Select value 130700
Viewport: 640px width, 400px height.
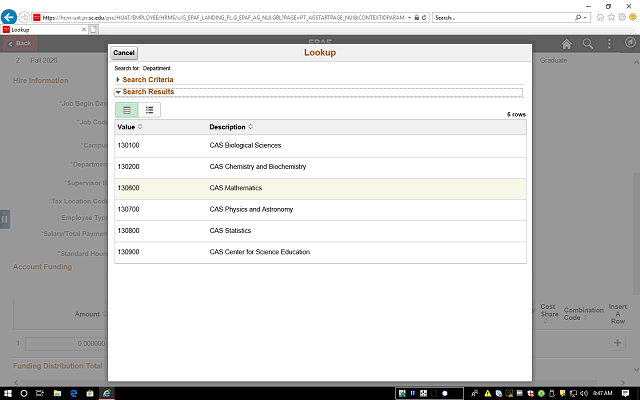(x=129, y=209)
